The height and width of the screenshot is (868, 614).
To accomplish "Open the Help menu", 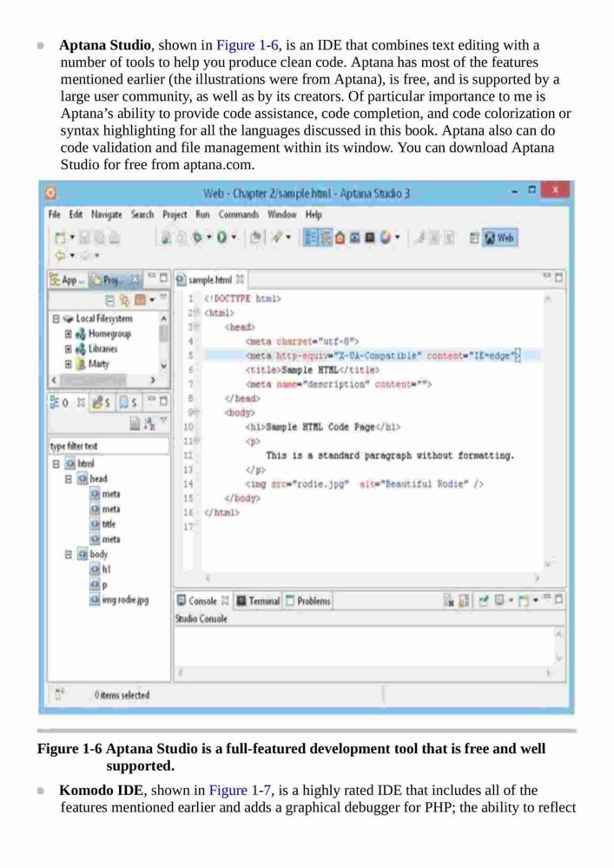I will click(x=314, y=214).
